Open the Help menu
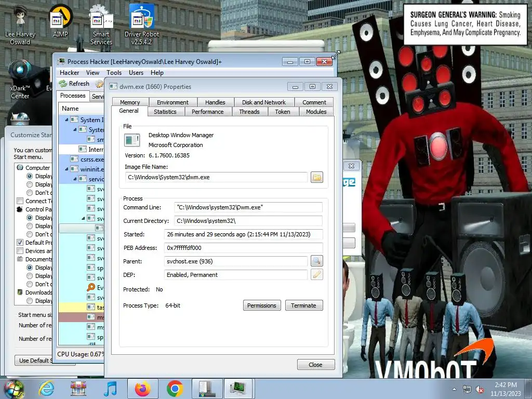This screenshot has height=399, width=532. [x=157, y=73]
